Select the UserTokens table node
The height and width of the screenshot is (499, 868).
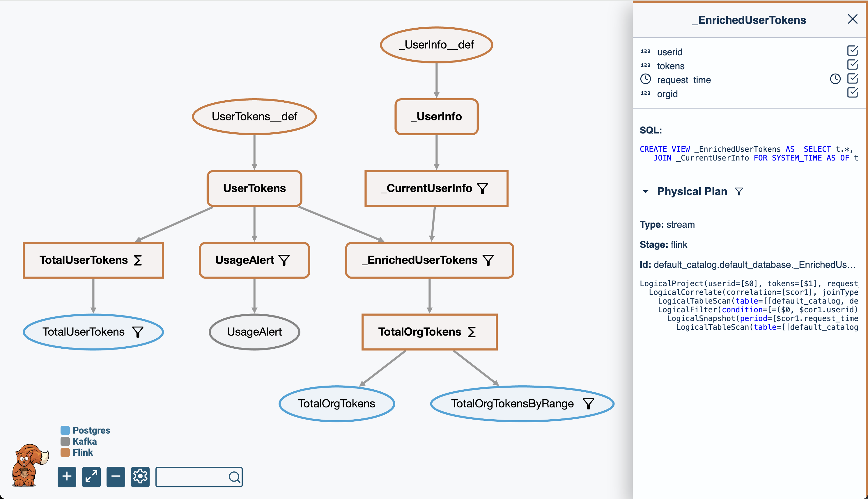click(x=254, y=188)
